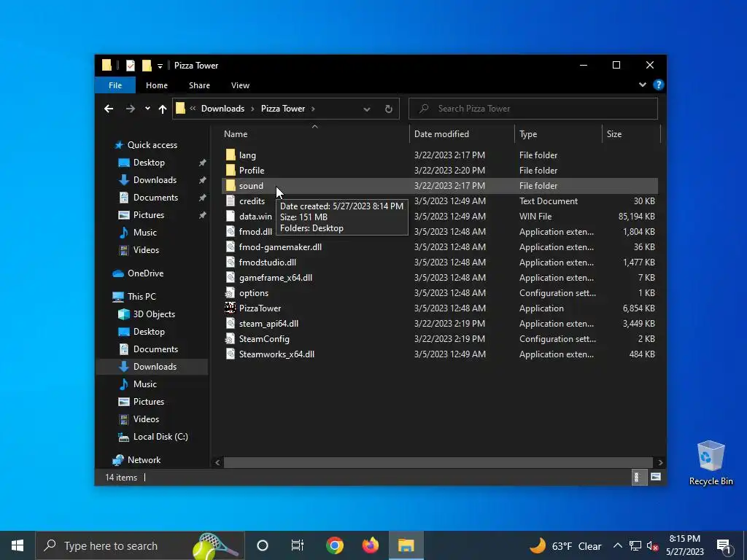Open pinned Desktop under Quick access
This screenshot has width=747, height=560.
coord(149,163)
